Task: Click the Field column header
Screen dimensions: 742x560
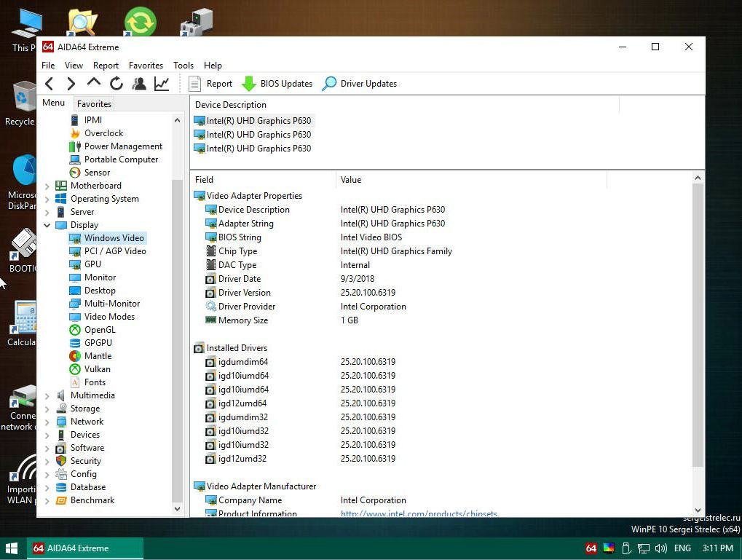Action: coord(263,180)
